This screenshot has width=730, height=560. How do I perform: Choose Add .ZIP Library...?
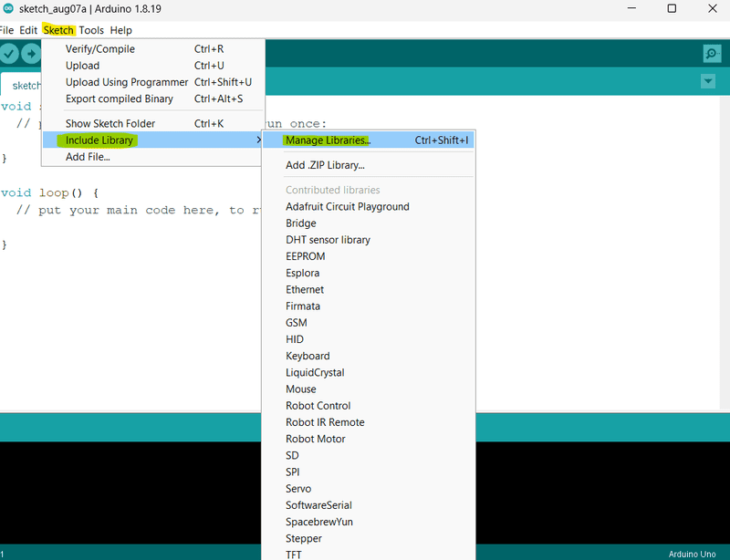click(x=369, y=165)
